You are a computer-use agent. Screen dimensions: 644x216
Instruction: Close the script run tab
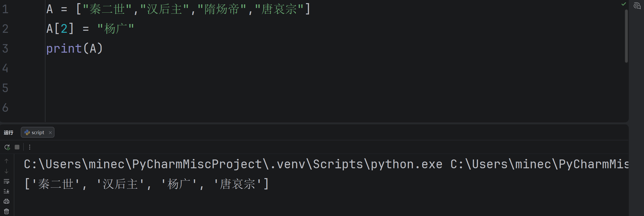(50, 133)
